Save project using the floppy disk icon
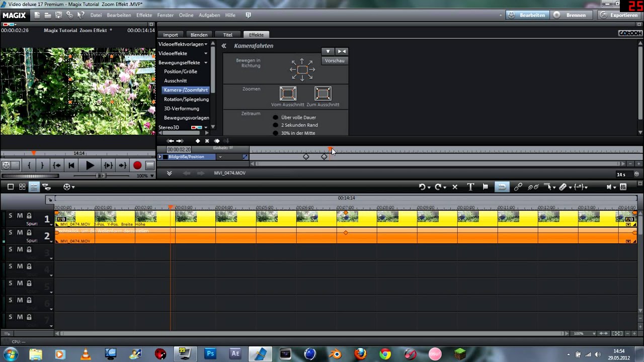Image resolution: width=644 pixels, height=362 pixels. (x=59, y=15)
